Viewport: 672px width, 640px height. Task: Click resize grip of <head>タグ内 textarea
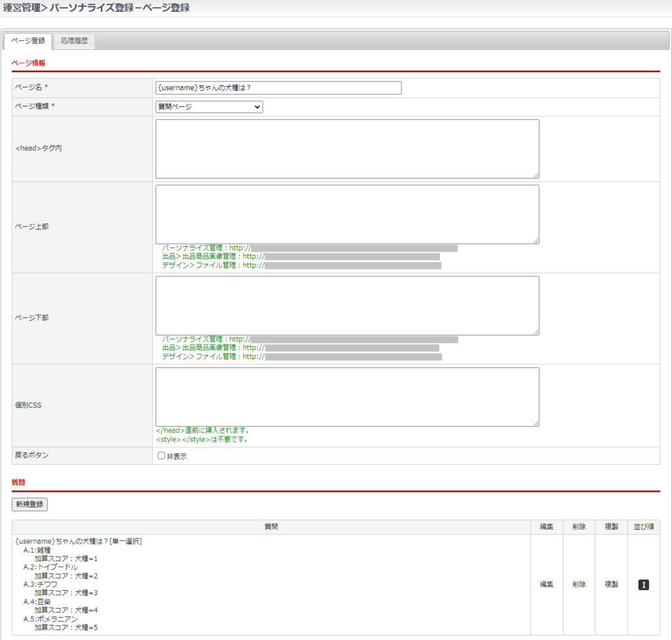click(535, 175)
